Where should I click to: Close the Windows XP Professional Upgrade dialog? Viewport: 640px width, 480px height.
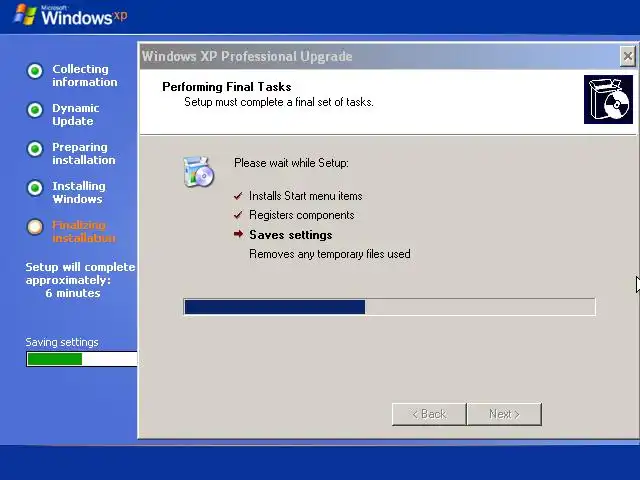(x=628, y=56)
